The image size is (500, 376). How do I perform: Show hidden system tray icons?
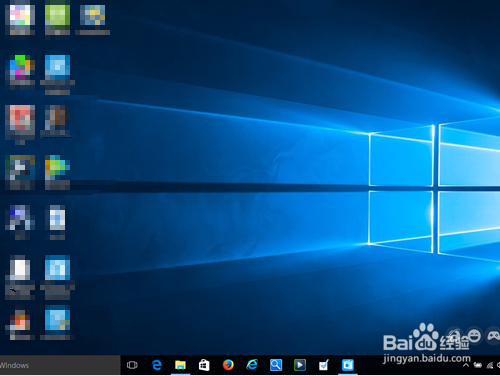466,365
